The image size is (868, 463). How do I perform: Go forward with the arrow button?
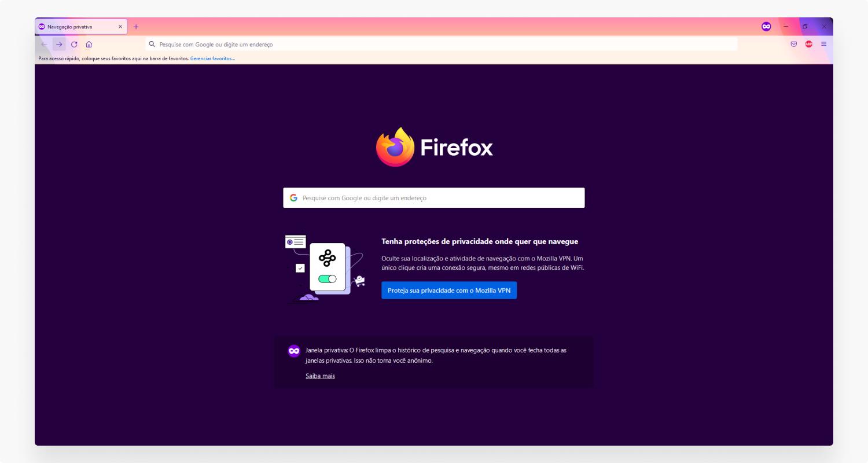[x=59, y=44]
